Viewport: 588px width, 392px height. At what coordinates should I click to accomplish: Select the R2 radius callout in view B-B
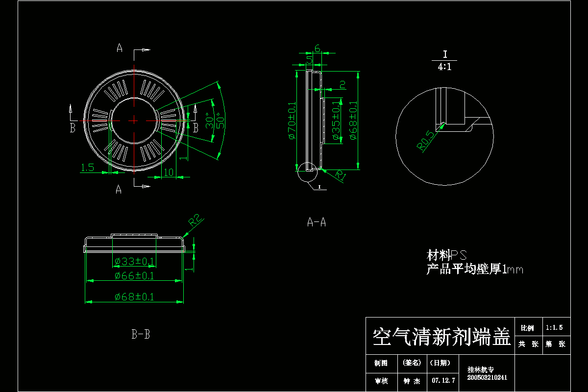point(195,219)
